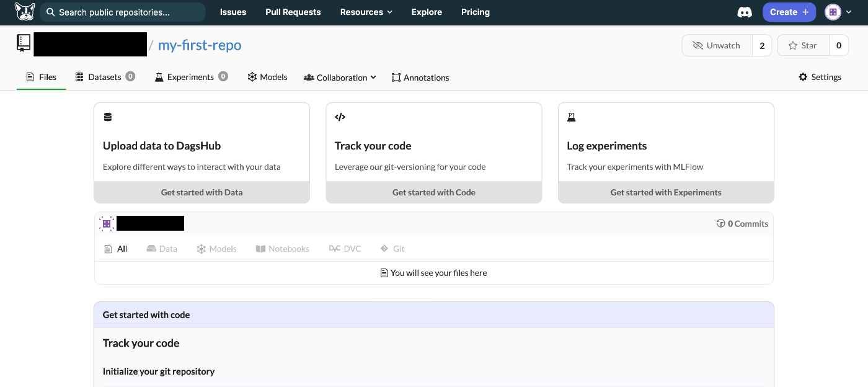Select the Models file filter
The width and height of the screenshot is (868, 387).
[216, 249]
